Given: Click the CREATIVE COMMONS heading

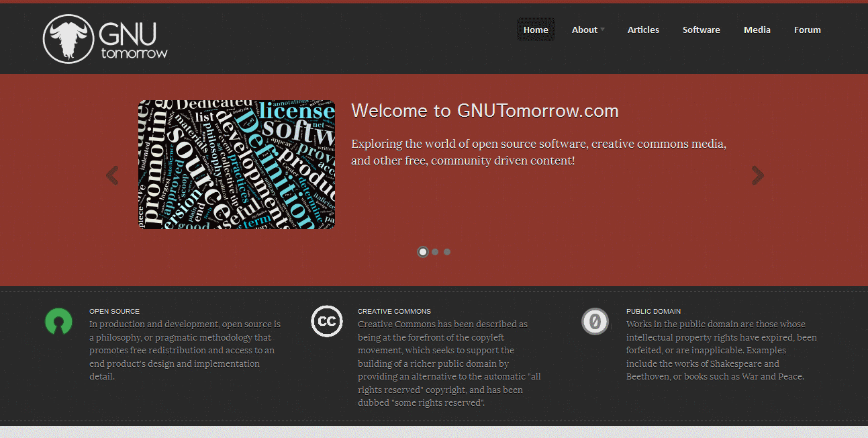Looking at the screenshot, I should click(394, 312).
